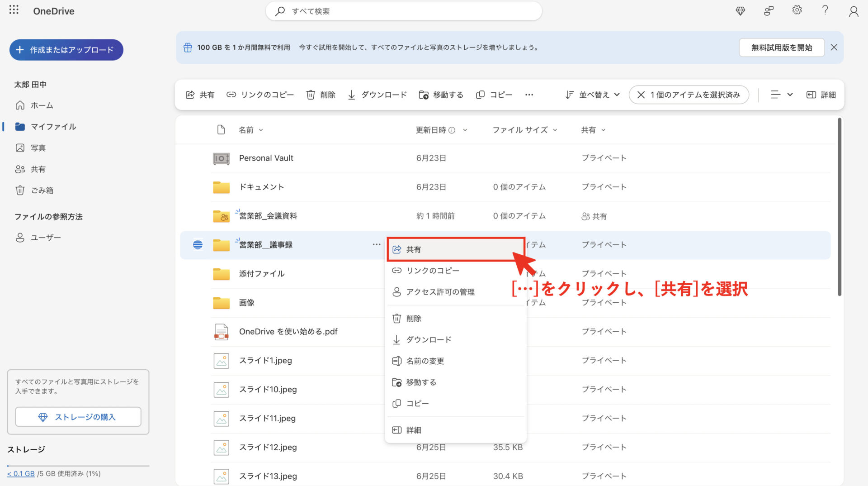Viewport: 868px width, 486px height.
Task: Choose アクセス許可の管理 in context menu
Action: pyautogui.click(x=456, y=292)
